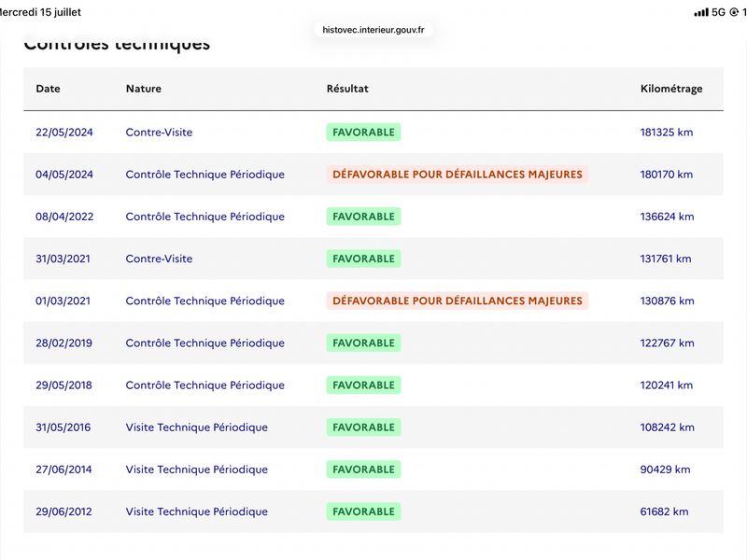747x560 pixels.
Task: Tap the orientation lock status icon
Action: (x=734, y=12)
